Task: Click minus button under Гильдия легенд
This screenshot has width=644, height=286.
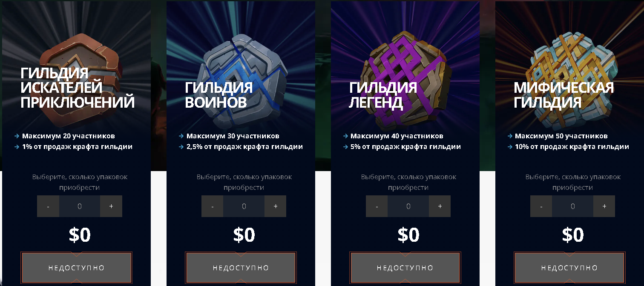Action: pyautogui.click(x=377, y=206)
